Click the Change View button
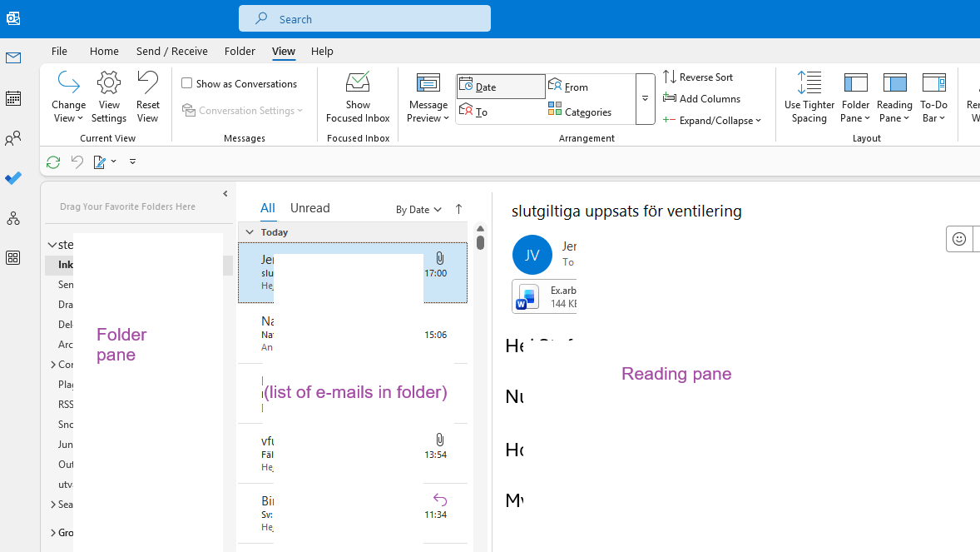 coord(69,97)
